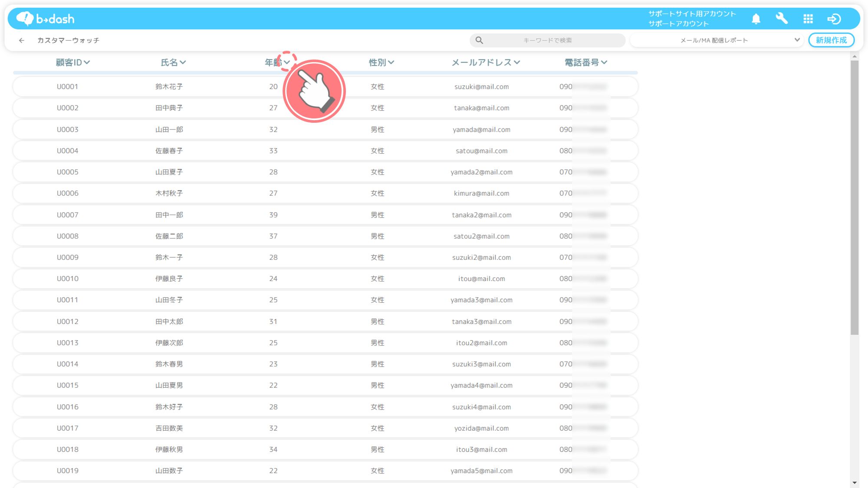This screenshot has height=488, width=868.
Task: Click the name 山田夏男
Action: [x=169, y=386]
